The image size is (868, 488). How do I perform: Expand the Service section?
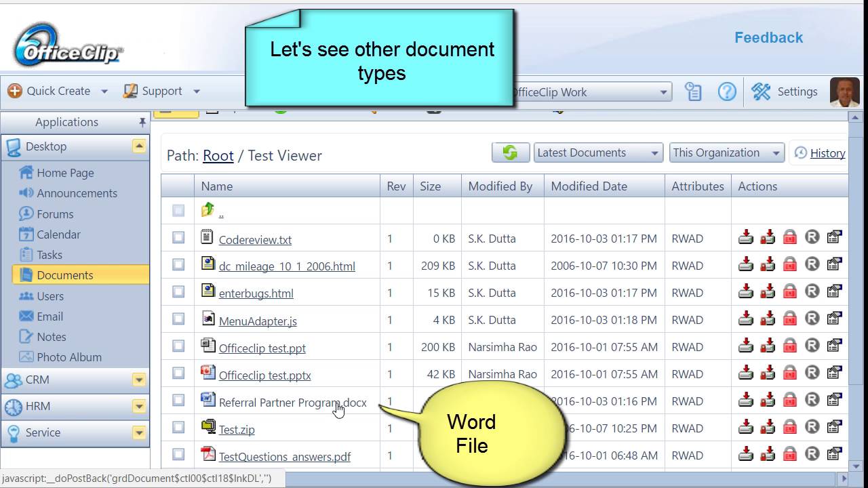point(139,432)
